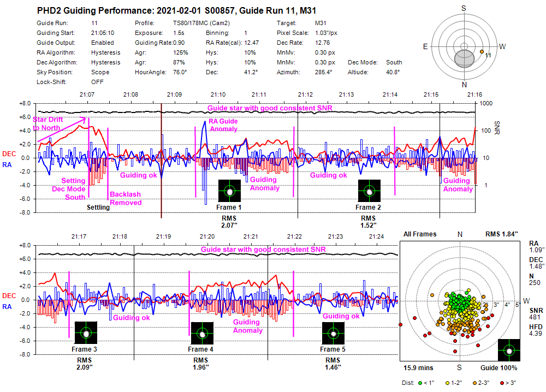
Task: Select the 21:20 time tick label
Action: (207, 237)
